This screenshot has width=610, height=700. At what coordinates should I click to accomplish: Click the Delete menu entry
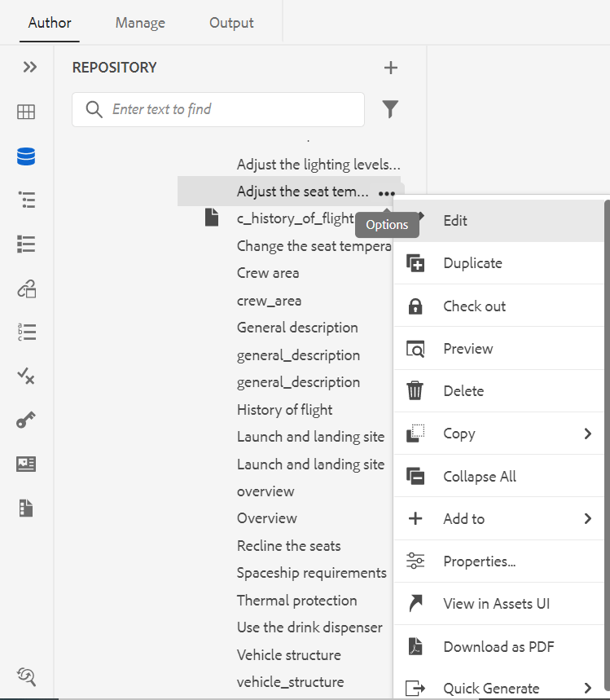pos(463,391)
